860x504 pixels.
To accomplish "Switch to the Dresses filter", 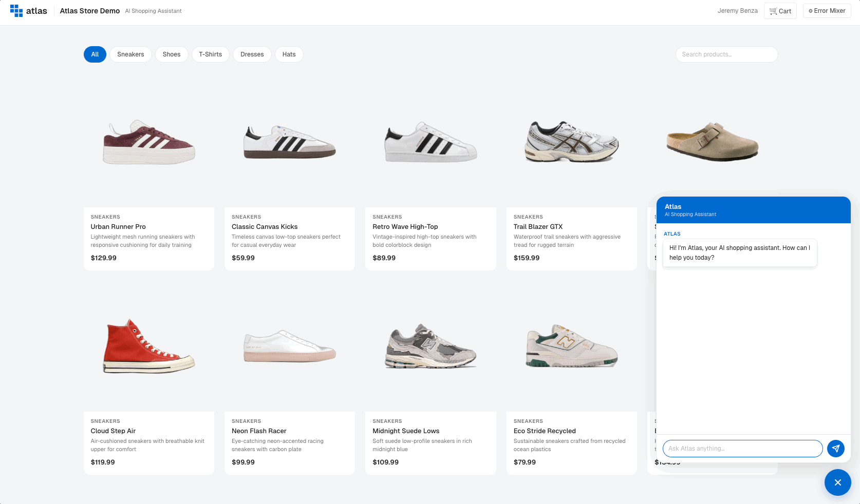I will (x=252, y=54).
